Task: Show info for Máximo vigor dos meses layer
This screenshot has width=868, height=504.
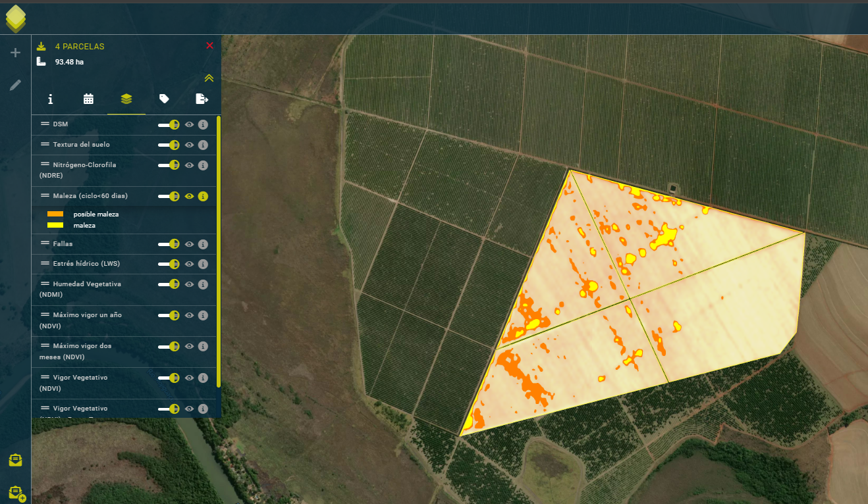Action: pos(203,346)
